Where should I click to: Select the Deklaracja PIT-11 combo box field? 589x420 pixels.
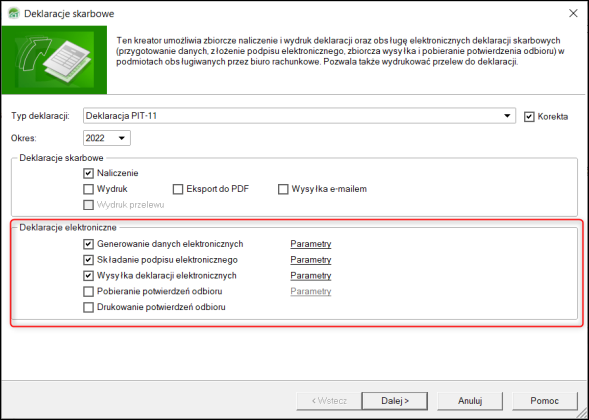pyautogui.click(x=299, y=116)
